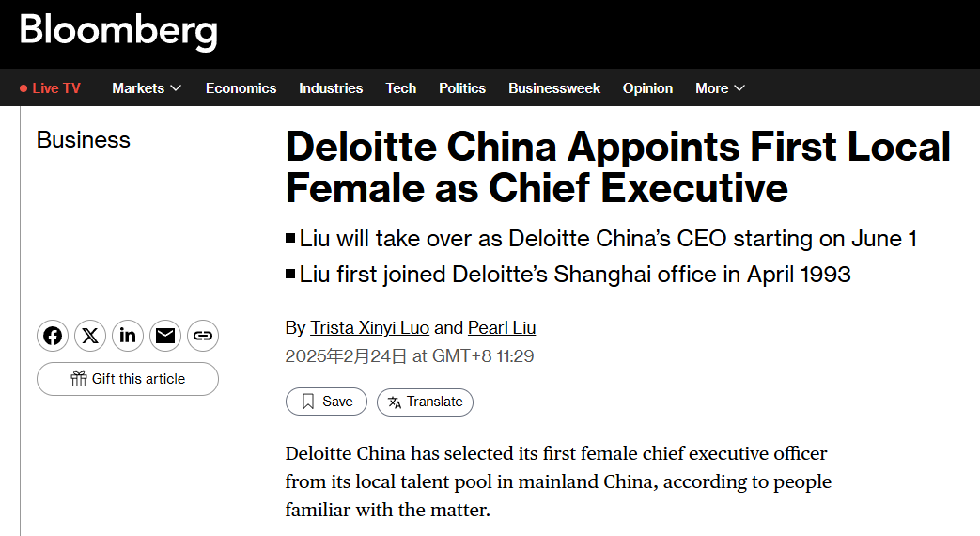Select Tech in the navigation bar
This screenshot has width=980, height=536.
click(x=400, y=88)
